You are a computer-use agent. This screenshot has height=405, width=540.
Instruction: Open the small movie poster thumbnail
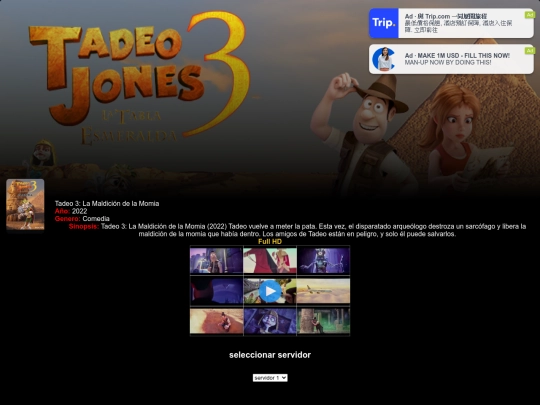(25, 205)
